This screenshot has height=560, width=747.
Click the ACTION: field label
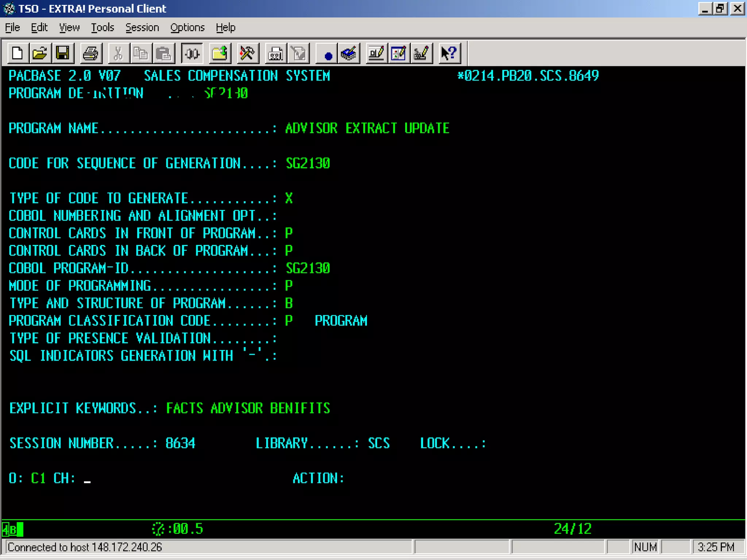point(318,478)
